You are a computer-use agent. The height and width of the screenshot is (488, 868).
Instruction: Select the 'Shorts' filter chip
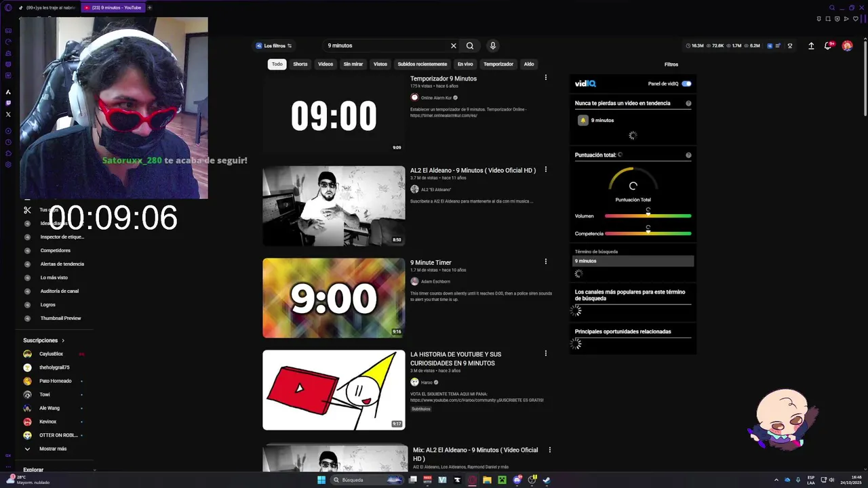300,64
